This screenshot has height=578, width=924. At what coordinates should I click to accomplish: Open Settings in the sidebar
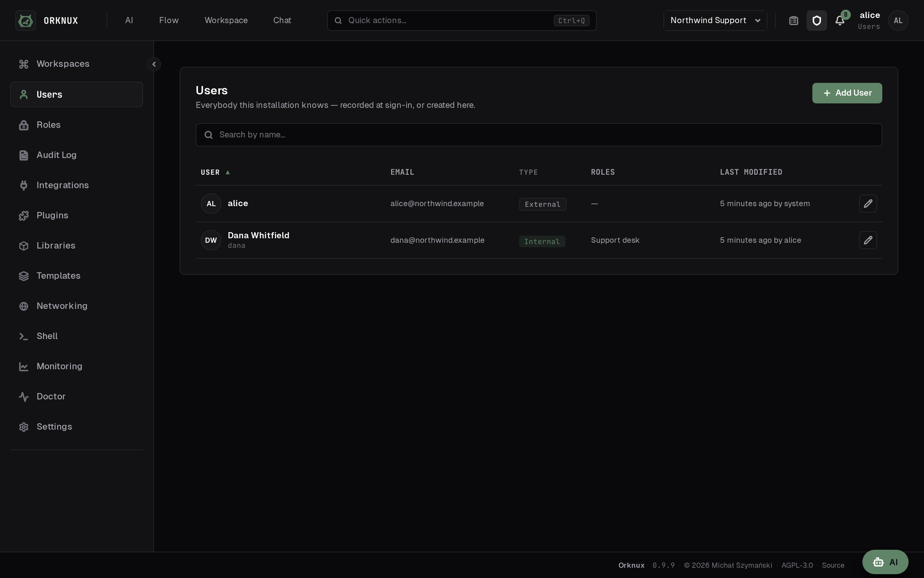tap(76, 427)
